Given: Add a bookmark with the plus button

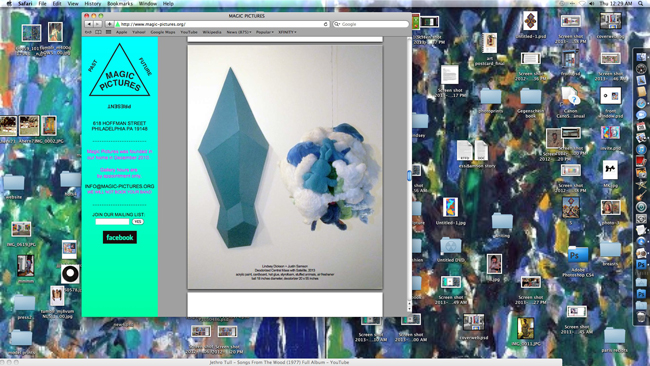Looking at the screenshot, I should tap(109, 24).
